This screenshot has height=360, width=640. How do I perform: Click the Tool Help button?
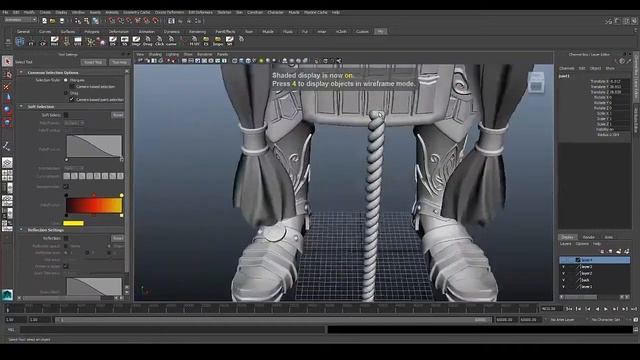pos(119,62)
